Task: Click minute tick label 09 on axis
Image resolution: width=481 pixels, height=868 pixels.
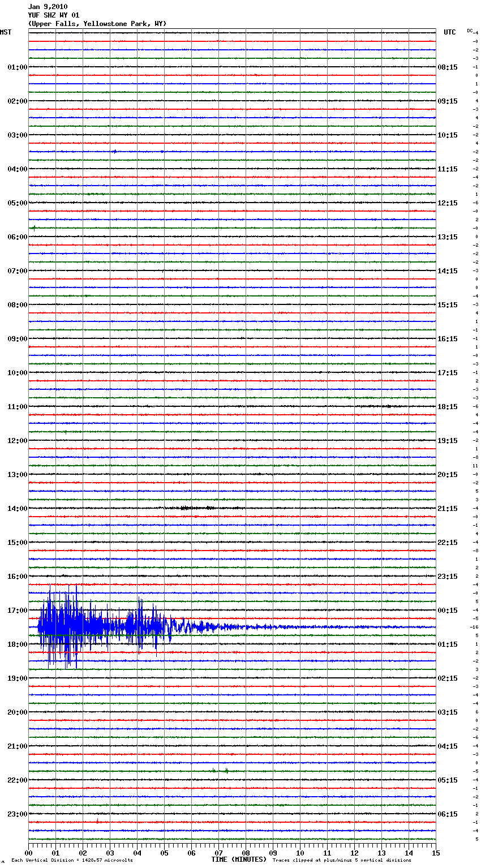Action: coord(273,853)
